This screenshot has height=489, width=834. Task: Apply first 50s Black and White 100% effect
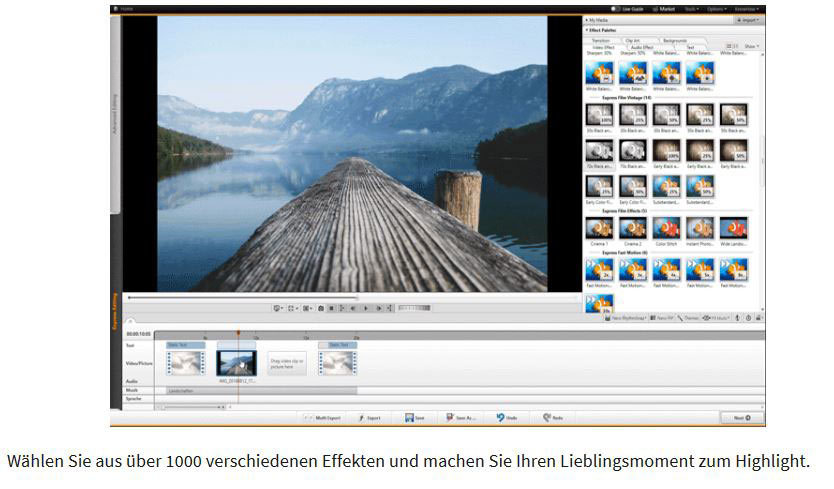click(599, 115)
